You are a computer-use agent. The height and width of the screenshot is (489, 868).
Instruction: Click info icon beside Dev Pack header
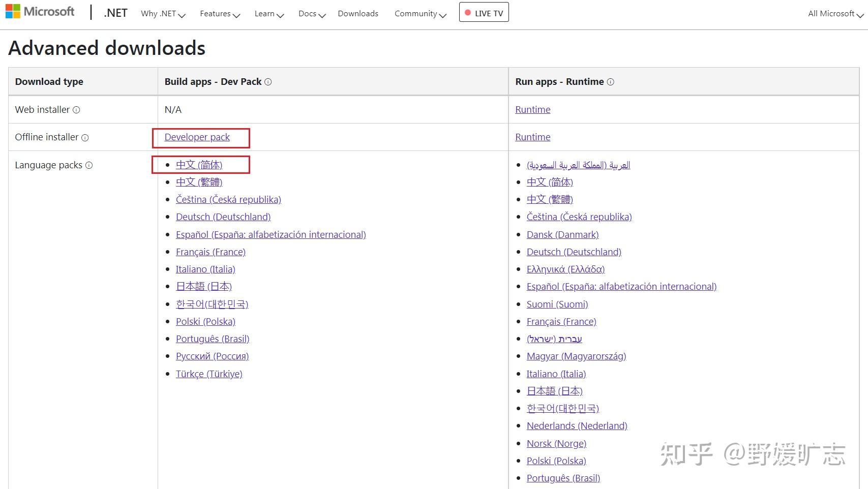(268, 82)
